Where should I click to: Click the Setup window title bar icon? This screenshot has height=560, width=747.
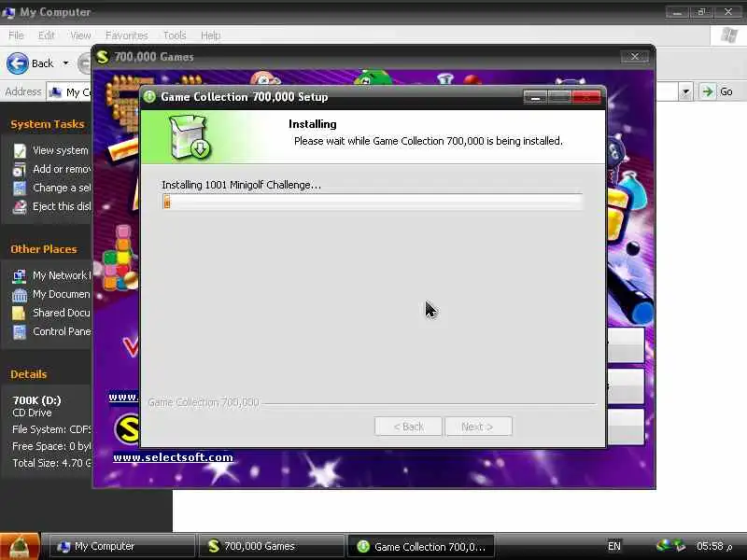click(x=149, y=97)
